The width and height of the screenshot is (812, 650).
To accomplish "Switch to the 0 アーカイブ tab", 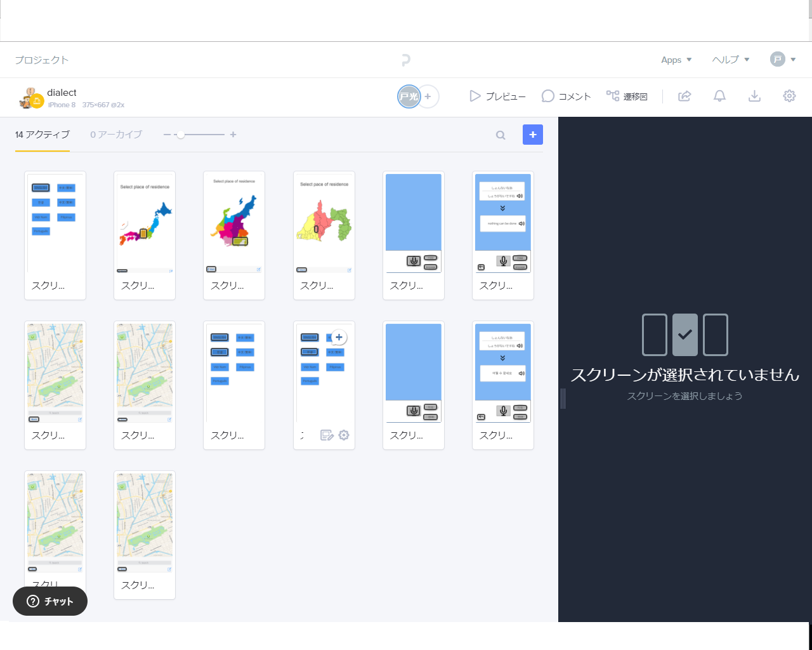I will click(116, 135).
